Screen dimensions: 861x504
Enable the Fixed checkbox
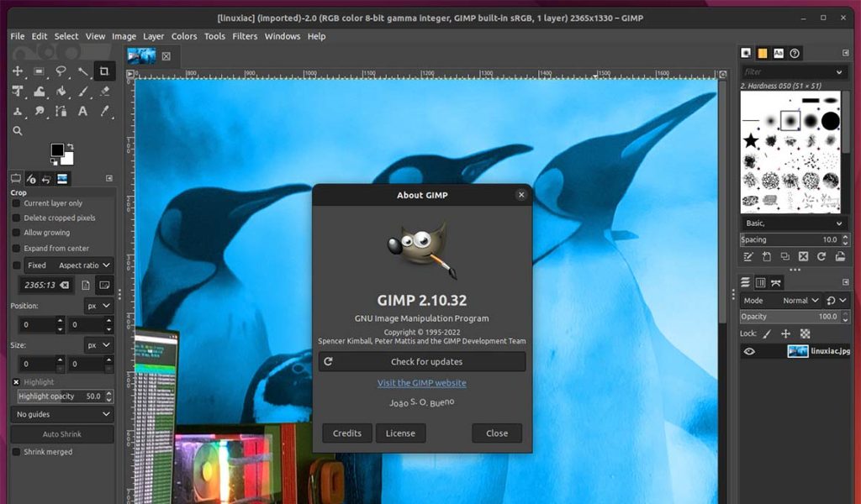tap(17, 265)
